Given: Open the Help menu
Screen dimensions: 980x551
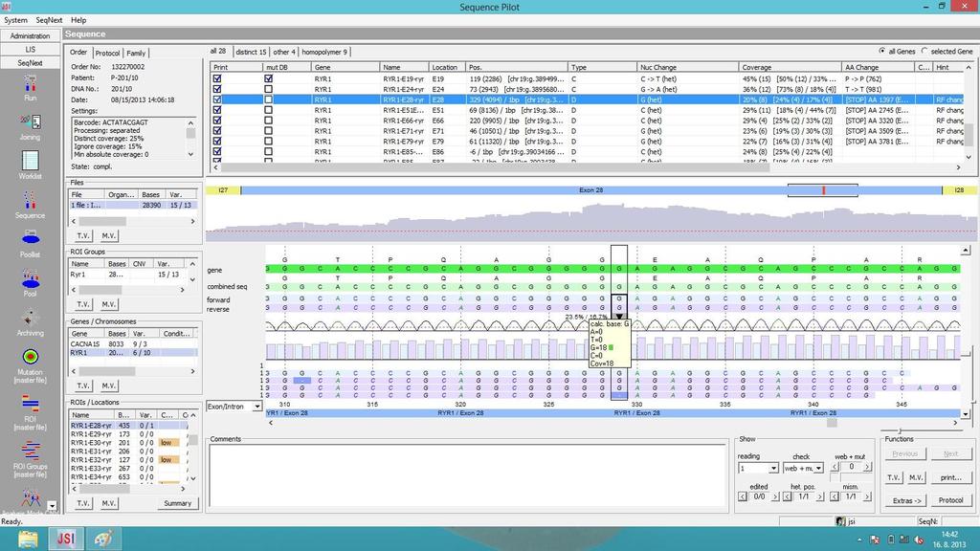Looking at the screenshot, I should 78,20.
